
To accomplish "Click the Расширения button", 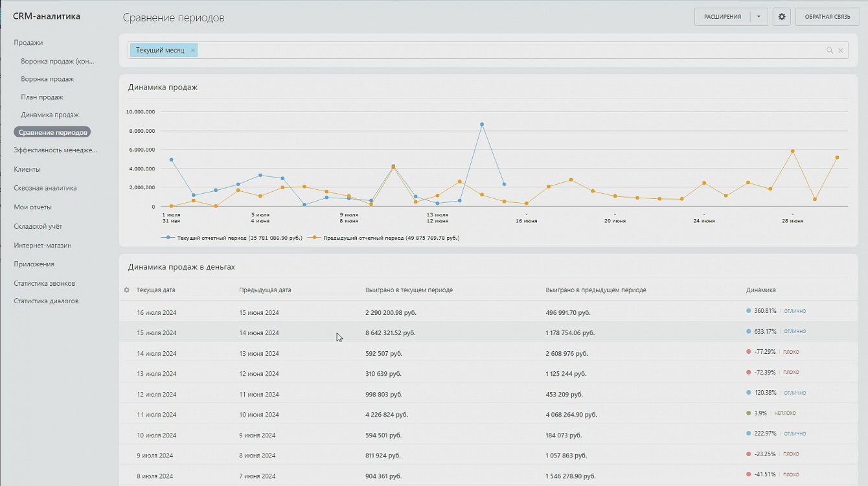I will [x=722, y=17].
